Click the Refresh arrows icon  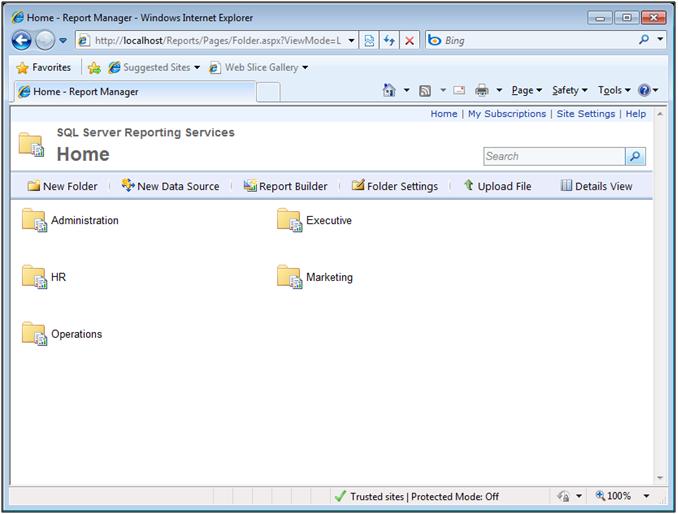pyautogui.click(x=389, y=41)
